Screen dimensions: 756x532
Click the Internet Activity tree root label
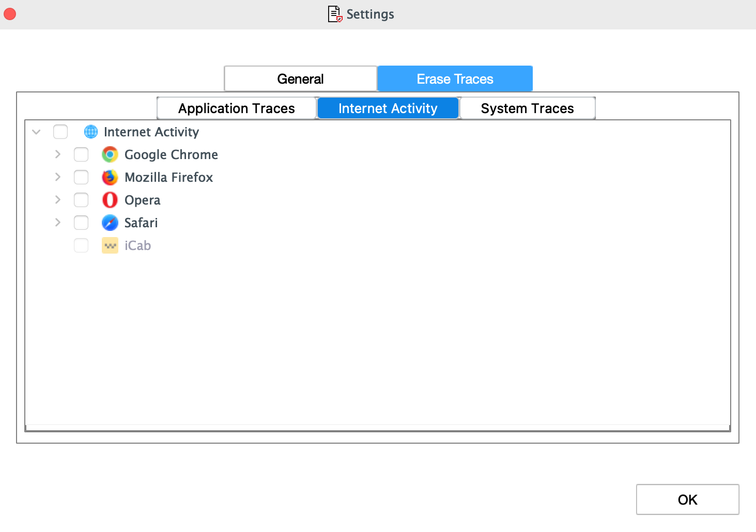click(x=151, y=132)
